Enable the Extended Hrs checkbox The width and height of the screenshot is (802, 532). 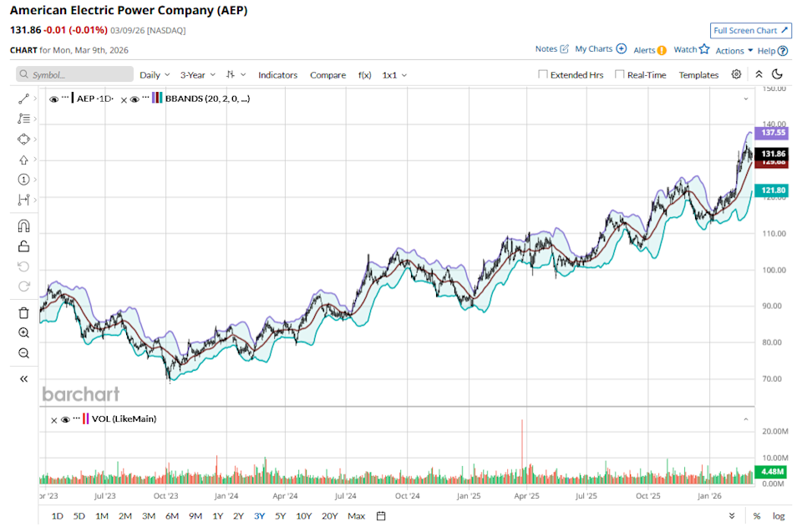click(x=542, y=74)
